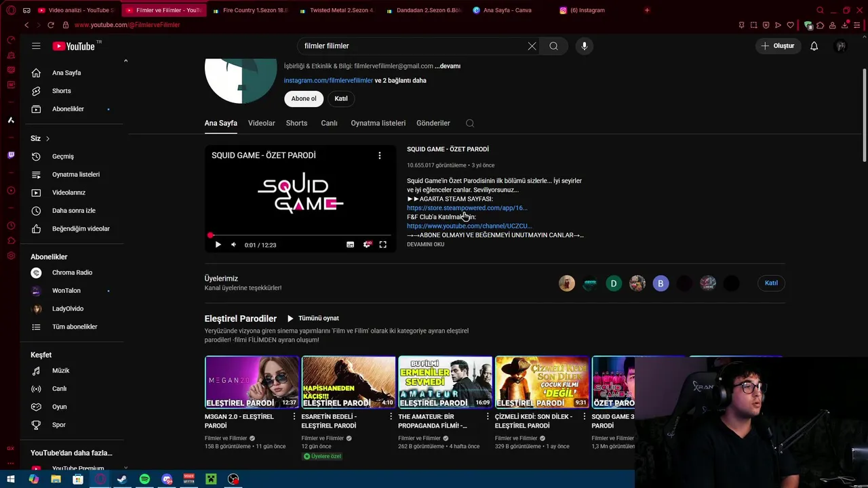
Task: Run search with the magnifier button
Action: pyautogui.click(x=554, y=46)
